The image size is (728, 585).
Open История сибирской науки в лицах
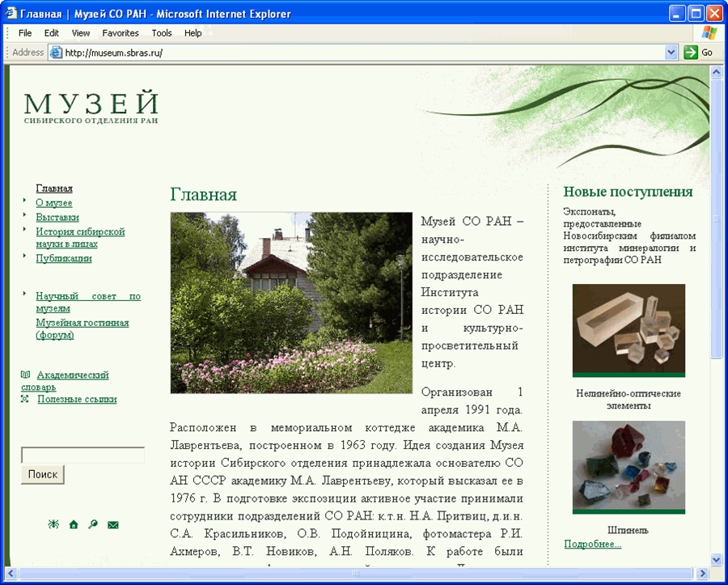[x=80, y=238]
